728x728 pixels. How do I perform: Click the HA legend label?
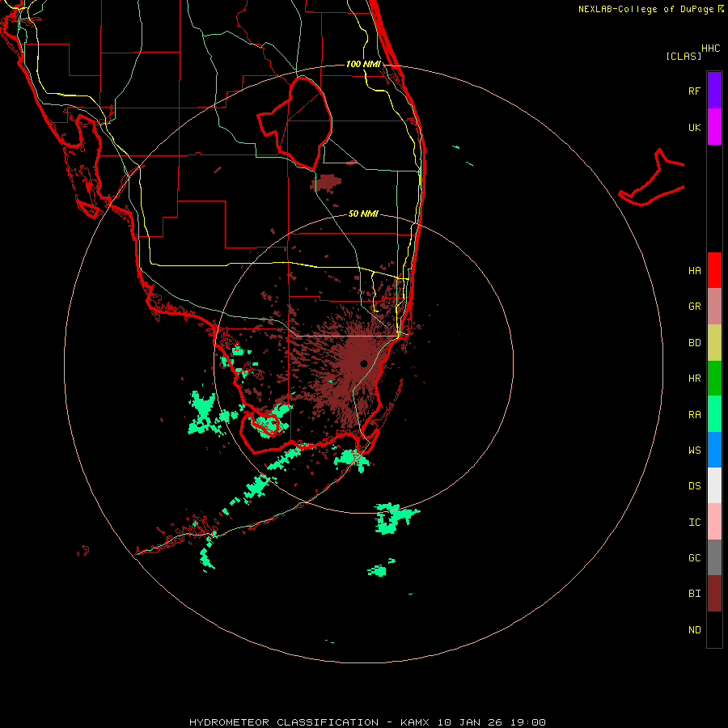click(x=694, y=271)
